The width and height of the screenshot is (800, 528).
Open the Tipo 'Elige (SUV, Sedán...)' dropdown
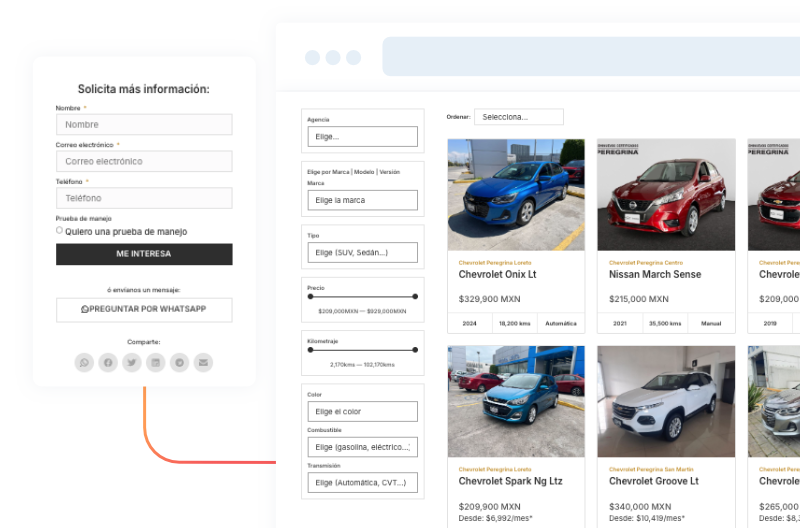click(363, 253)
